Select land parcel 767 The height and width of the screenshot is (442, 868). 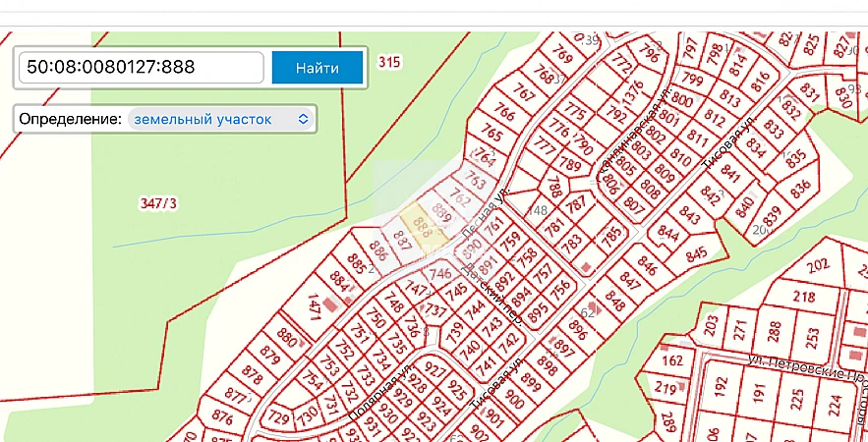524,94
